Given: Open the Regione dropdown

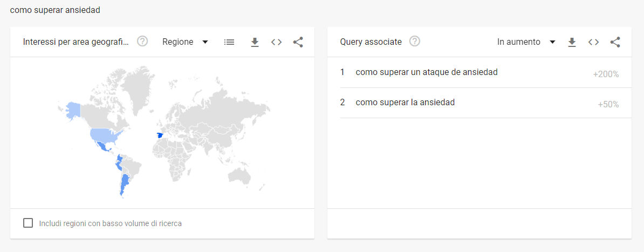Looking at the screenshot, I should pos(185,42).
